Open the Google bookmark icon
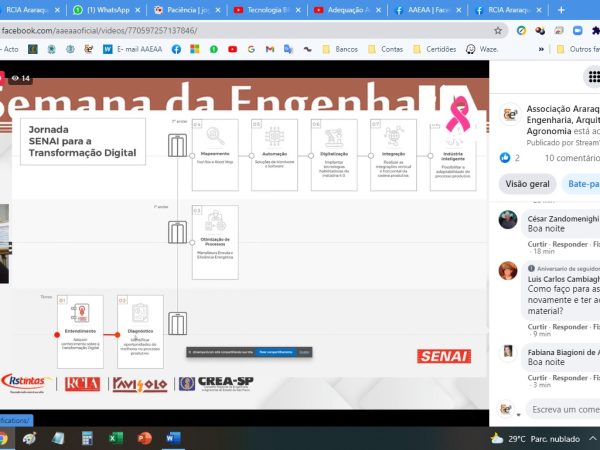Screen dimensions: 600x450 click(x=251, y=49)
